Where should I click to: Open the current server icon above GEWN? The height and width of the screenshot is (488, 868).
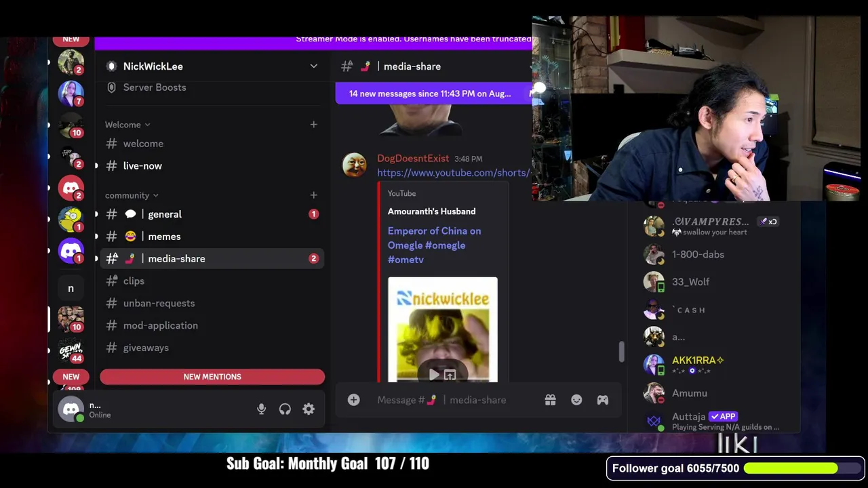pos(71,319)
